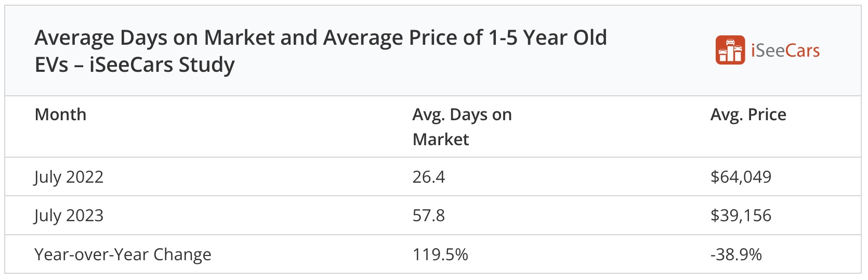
Task: Click the 119.5% change value
Action: (x=440, y=254)
